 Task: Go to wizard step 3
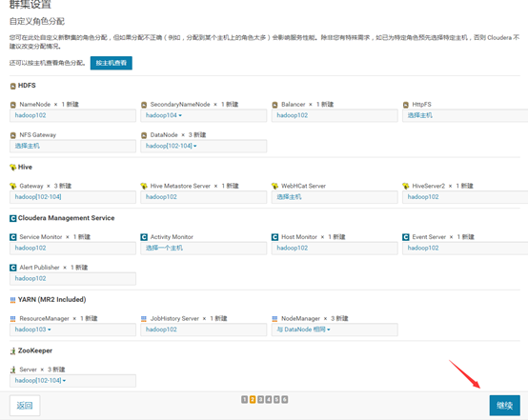[260, 399]
